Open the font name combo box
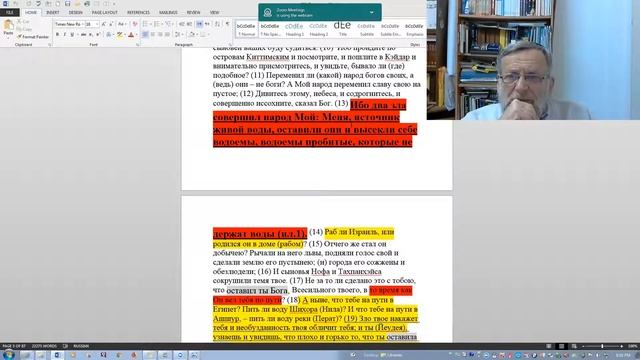This screenshot has width=640, height=360. click(69, 24)
